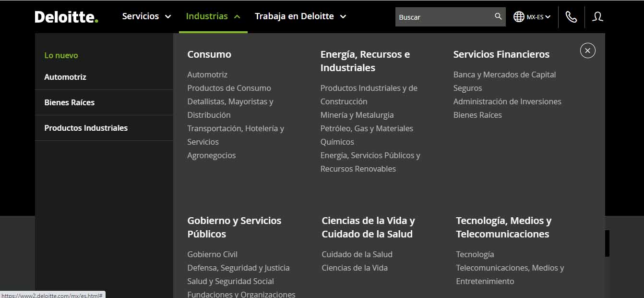Open the Tecnología link
This screenshot has height=298, width=644.
coord(475,254)
